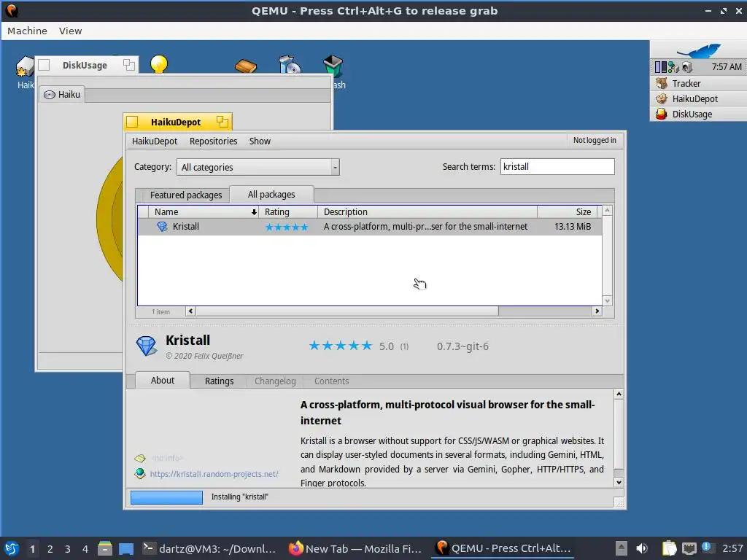747x560 pixels.
Task: Click the HaikuDepot window zoom button
Action: (x=222, y=122)
